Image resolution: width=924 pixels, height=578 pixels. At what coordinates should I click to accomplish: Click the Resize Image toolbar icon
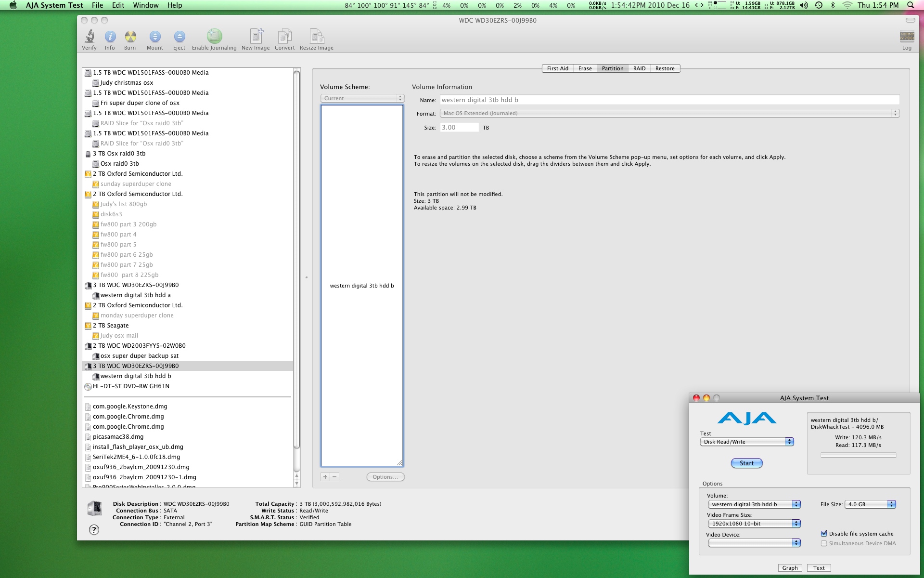coord(317,36)
